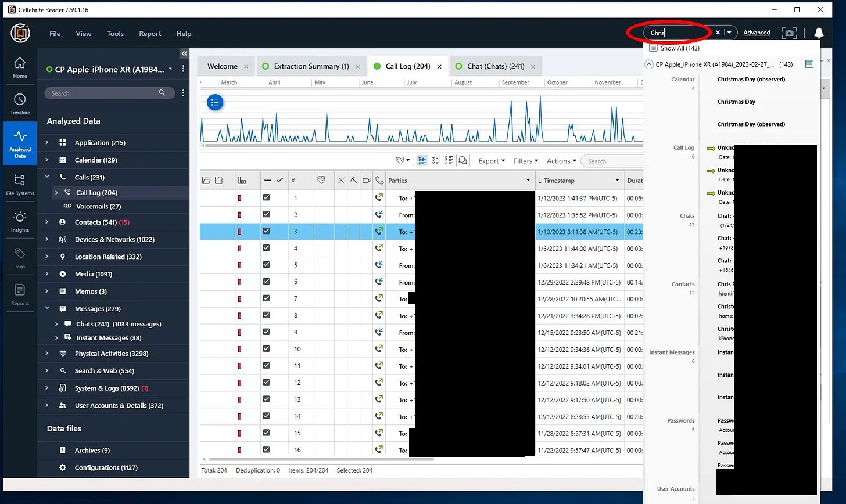Collapse the Messages (279) tree node

click(x=47, y=308)
